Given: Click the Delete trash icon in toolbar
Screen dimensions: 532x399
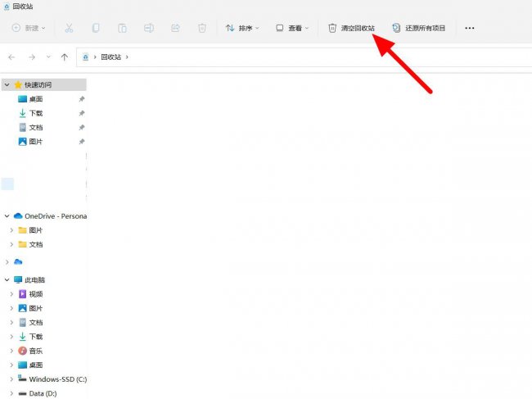Looking at the screenshot, I should (x=202, y=28).
